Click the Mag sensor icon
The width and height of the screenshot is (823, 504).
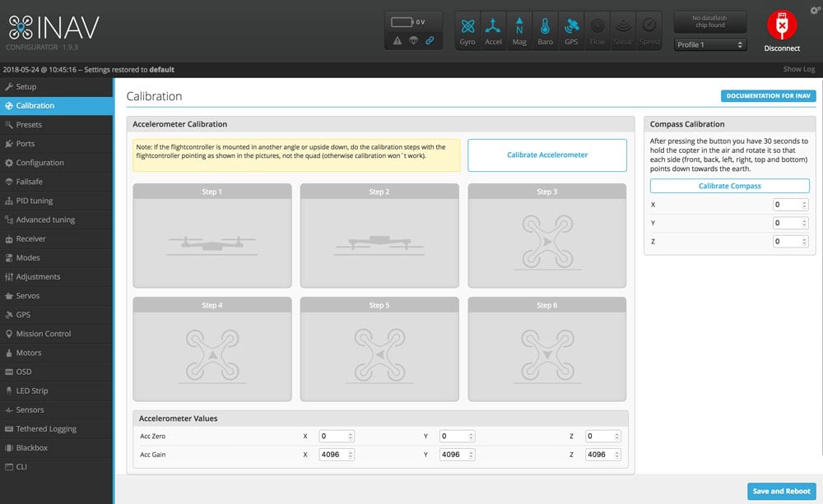coord(519,31)
